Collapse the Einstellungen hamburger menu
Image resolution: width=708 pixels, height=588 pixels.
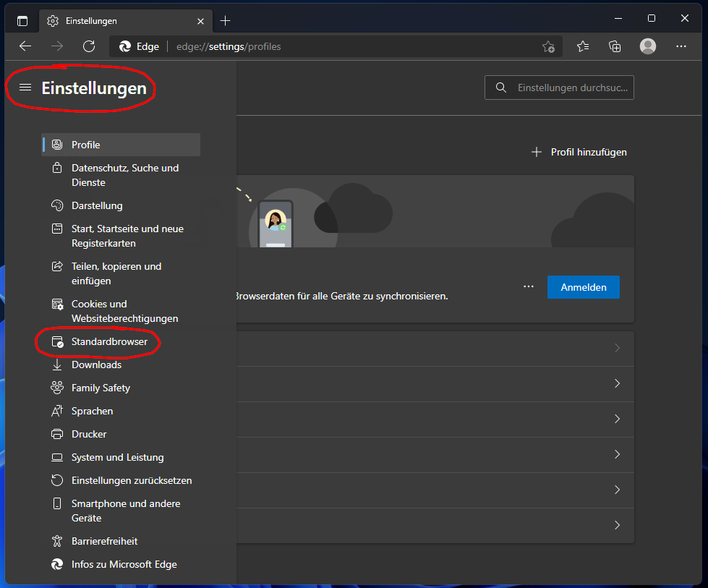click(x=25, y=88)
